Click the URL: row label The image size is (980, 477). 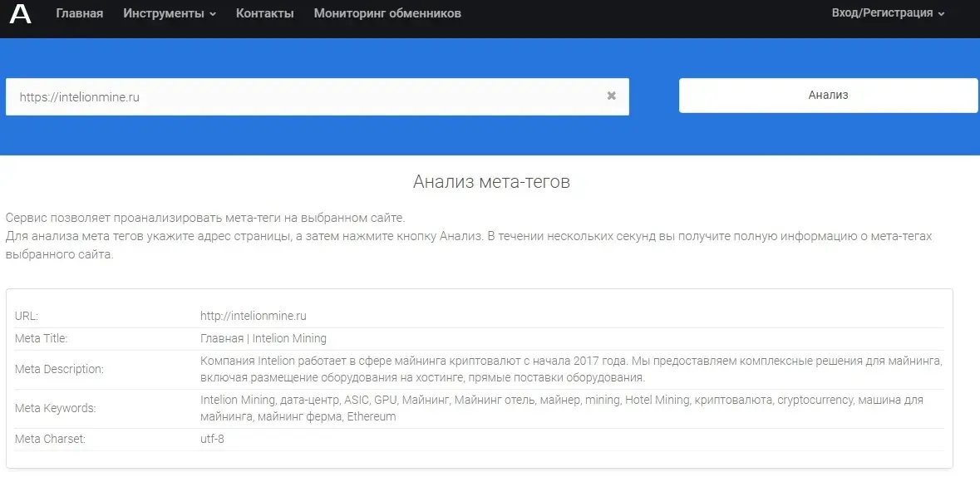27,316
